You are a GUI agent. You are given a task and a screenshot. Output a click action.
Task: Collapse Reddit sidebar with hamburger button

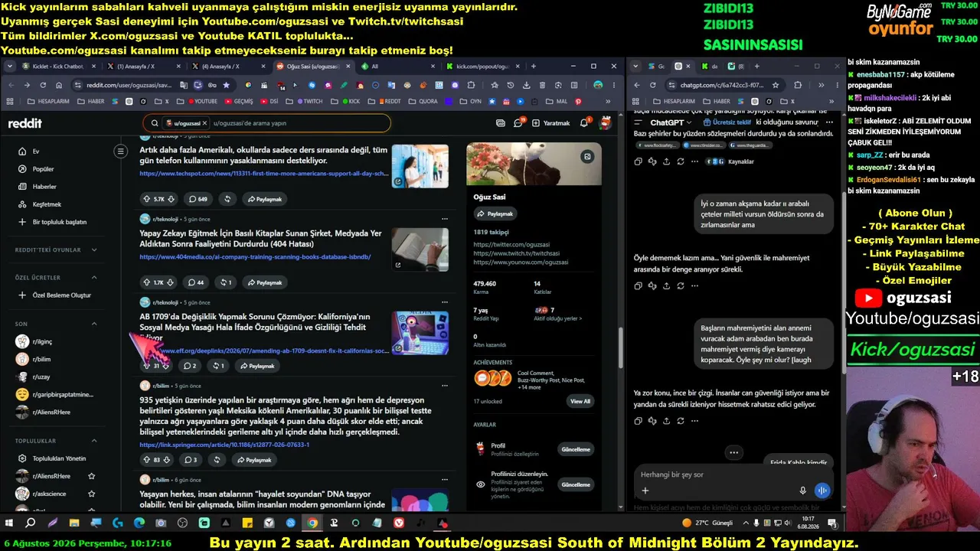point(120,152)
